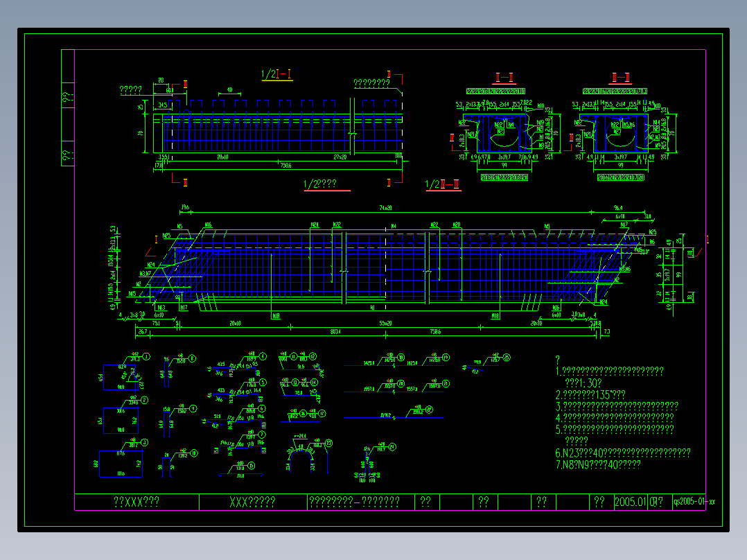Select the 28 dimension atop the elevation
Image resolution: width=747 pixels, height=560 pixels.
161,80
